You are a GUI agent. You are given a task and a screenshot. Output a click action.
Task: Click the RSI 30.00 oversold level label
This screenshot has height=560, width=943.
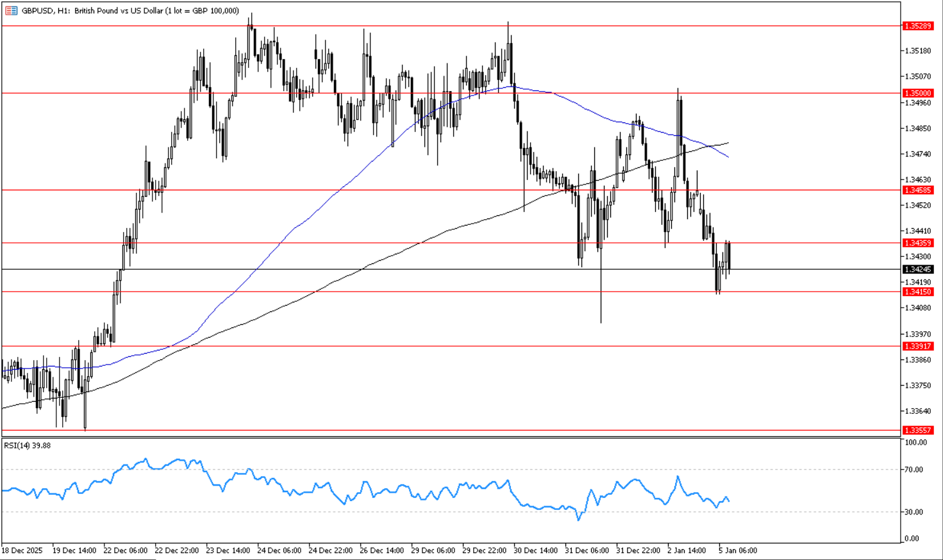coord(914,512)
